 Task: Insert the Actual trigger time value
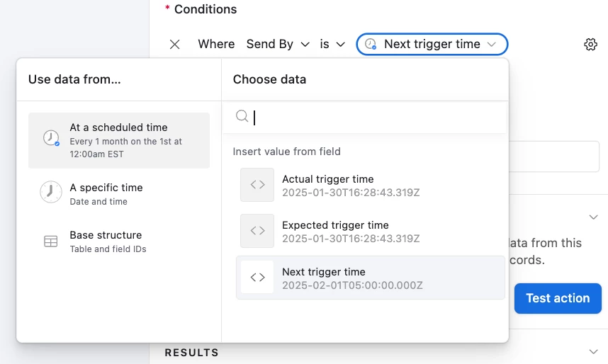371,186
